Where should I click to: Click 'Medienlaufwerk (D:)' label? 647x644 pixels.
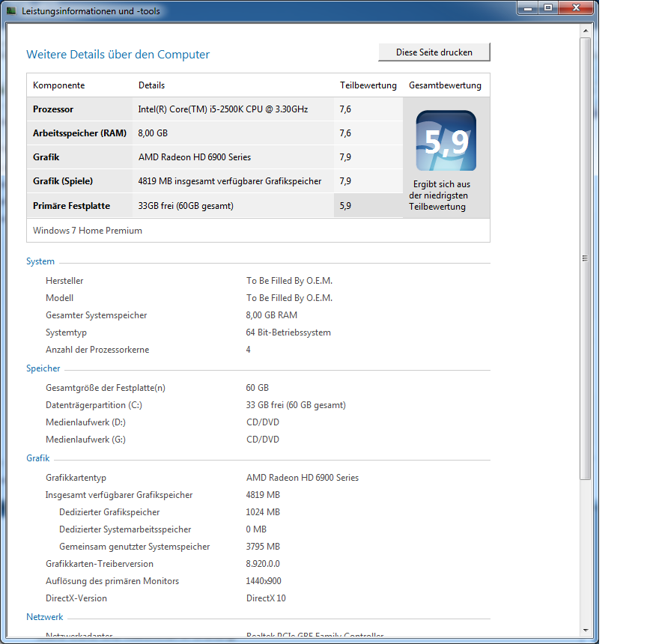tap(85, 423)
